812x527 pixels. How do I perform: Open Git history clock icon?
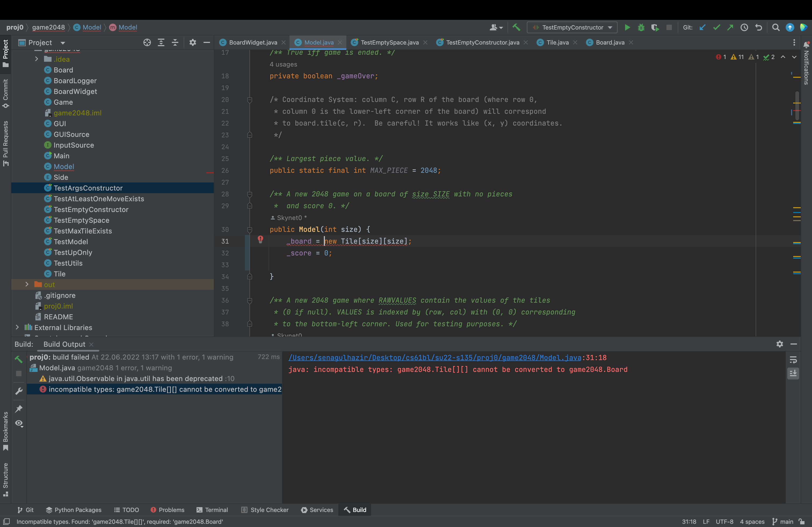(744, 27)
